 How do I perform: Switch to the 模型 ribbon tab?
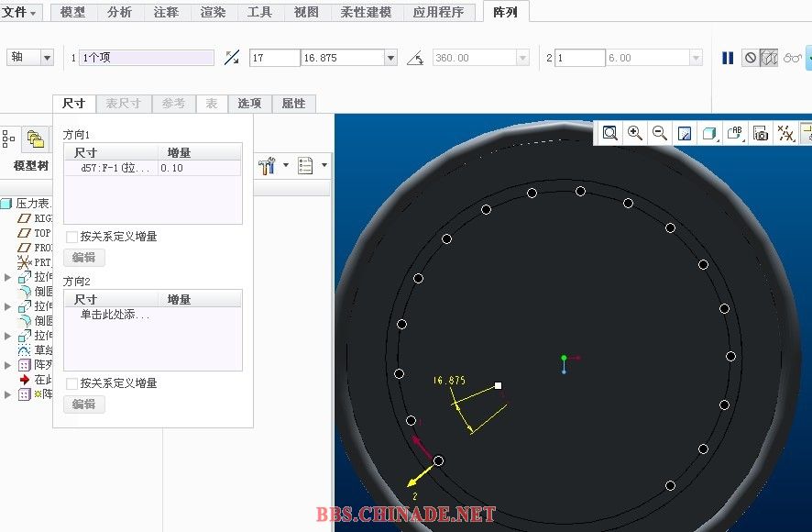[72, 12]
